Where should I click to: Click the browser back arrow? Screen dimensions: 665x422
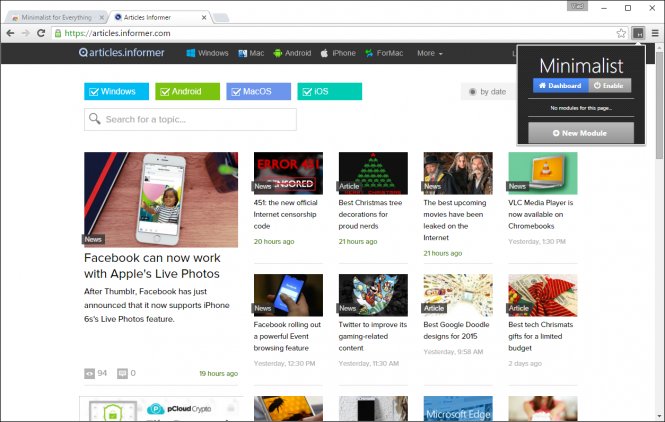[x=10, y=33]
